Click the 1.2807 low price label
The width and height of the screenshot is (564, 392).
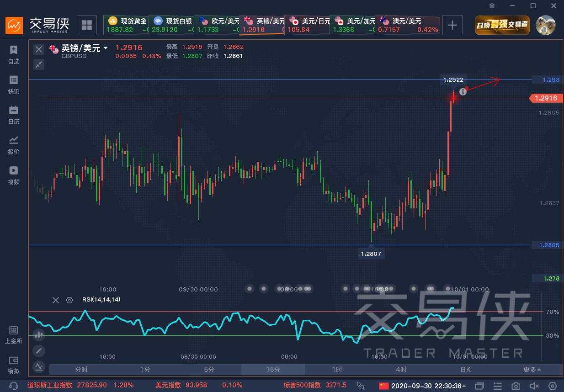(x=371, y=254)
